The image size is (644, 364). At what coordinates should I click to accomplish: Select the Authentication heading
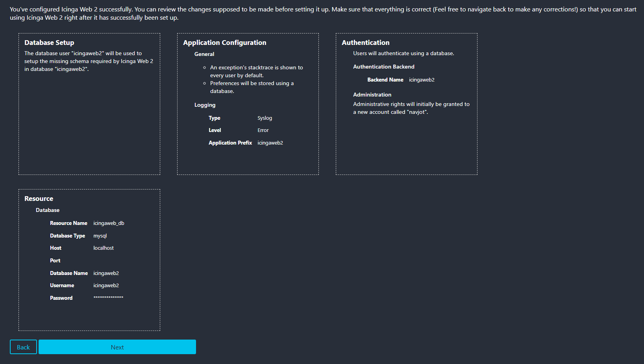click(x=366, y=43)
